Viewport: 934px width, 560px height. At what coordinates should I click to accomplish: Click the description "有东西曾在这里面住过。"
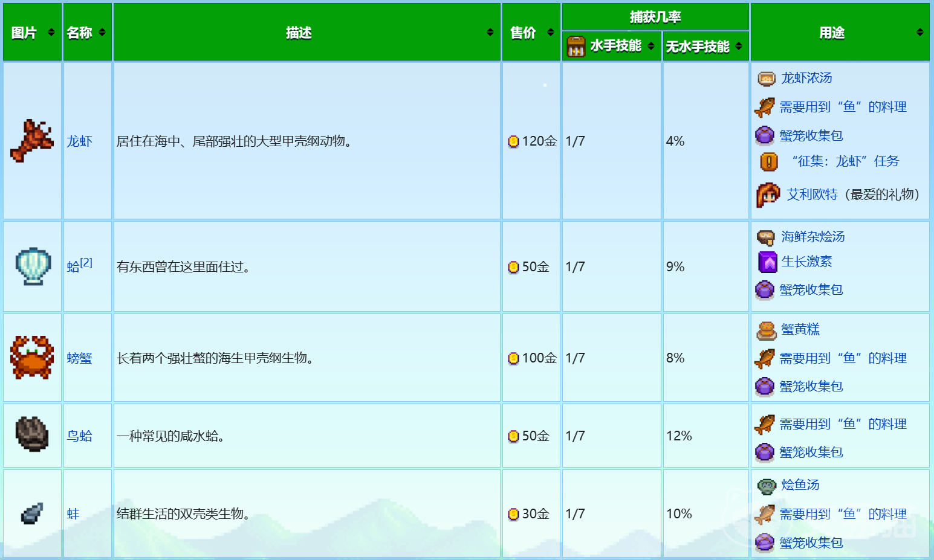click(184, 267)
